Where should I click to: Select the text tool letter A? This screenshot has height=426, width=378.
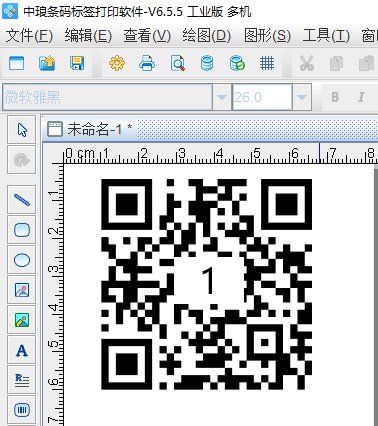[x=22, y=350]
